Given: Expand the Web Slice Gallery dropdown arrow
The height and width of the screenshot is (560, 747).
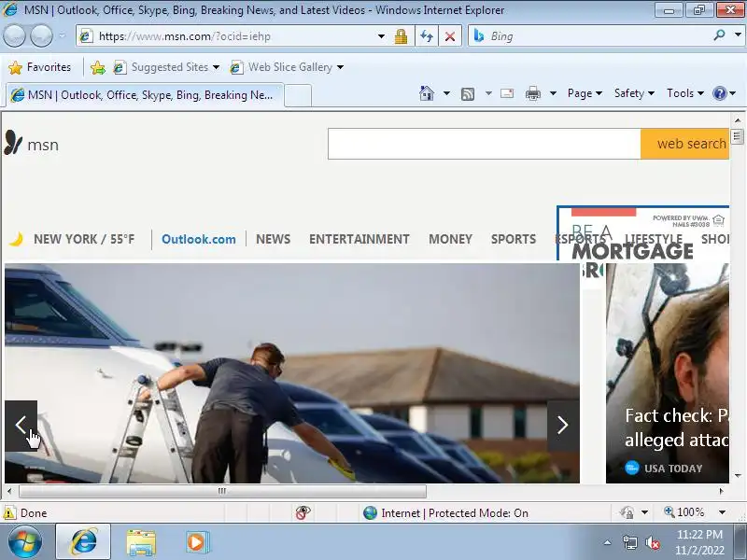Looking at the screenshot, I should (x=340, y=67).
